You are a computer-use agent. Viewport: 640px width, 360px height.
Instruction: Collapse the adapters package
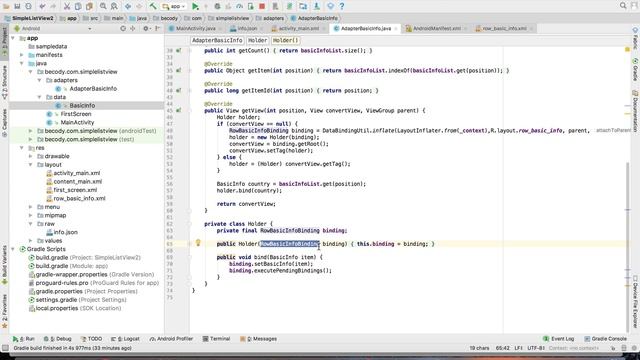click(x=40, y=80)
